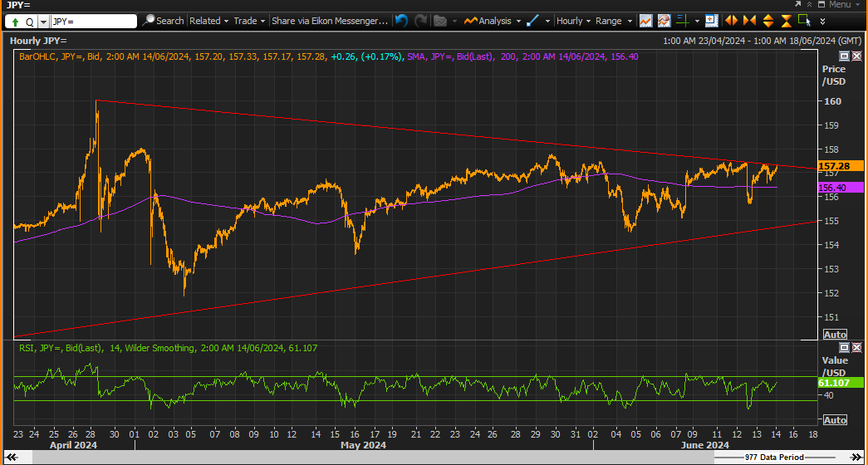Click the 160 price axis label

coord(833,101)
